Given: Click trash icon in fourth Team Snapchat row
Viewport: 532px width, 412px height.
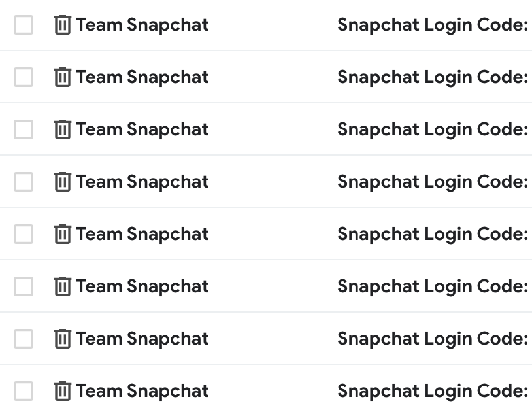Looking at the screenshot, I should tap(63, 182).
